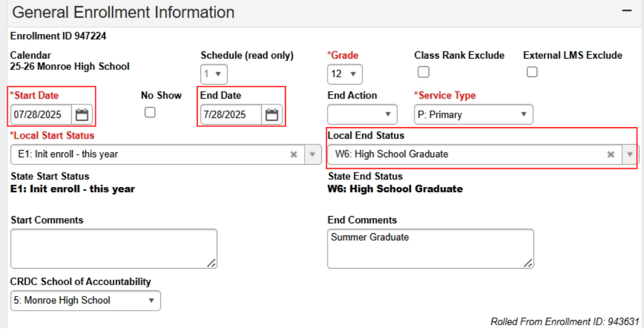Expand the Local End Status arrow
The height and width of the screenshot is (329, 644).
[x=629, y=154]
